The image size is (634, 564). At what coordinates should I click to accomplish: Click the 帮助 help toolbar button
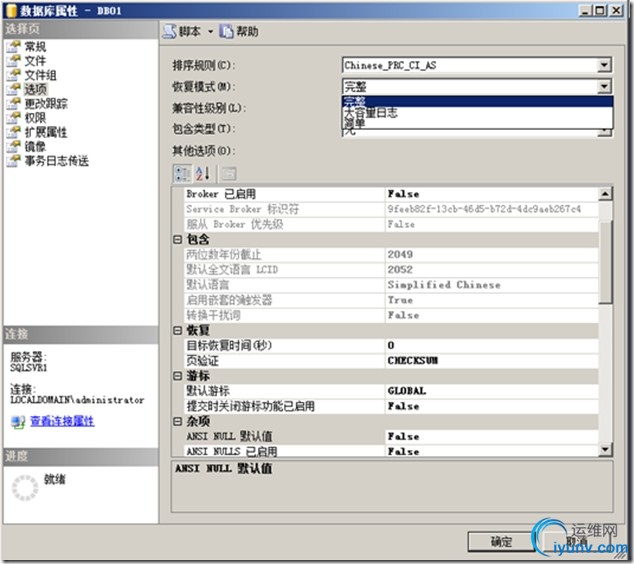click(239, 32)
